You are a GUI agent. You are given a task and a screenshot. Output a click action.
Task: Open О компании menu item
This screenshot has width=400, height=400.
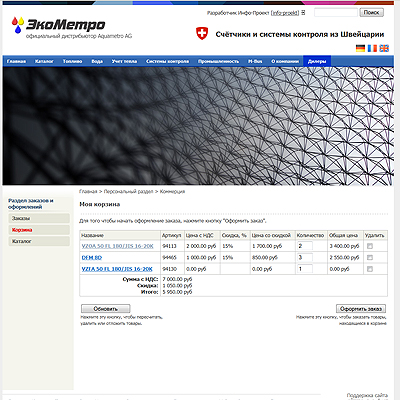coord(285,61)
